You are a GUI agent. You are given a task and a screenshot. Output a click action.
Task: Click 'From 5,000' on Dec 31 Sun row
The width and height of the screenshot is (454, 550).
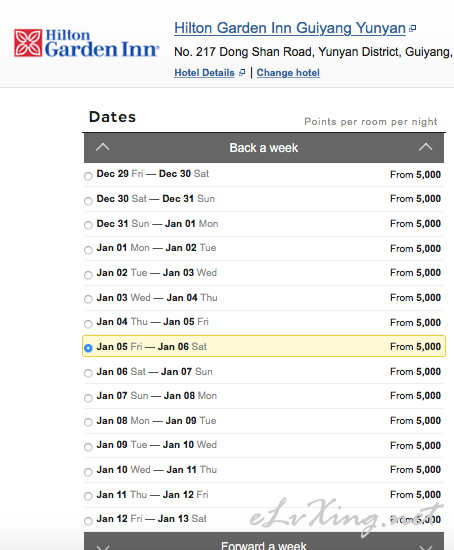(415, 223)
